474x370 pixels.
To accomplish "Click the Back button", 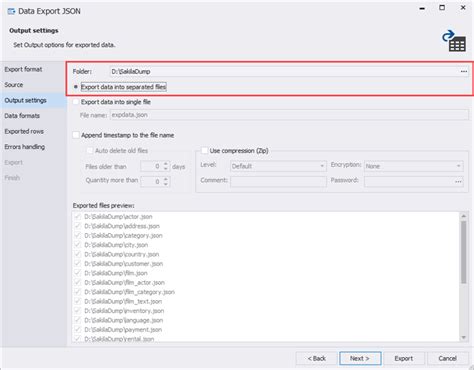I will (x=316, y=358).
